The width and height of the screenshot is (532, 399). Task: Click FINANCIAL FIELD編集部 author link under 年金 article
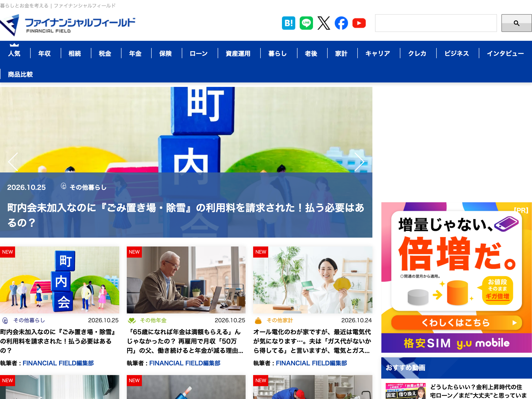tap(185, 363)
